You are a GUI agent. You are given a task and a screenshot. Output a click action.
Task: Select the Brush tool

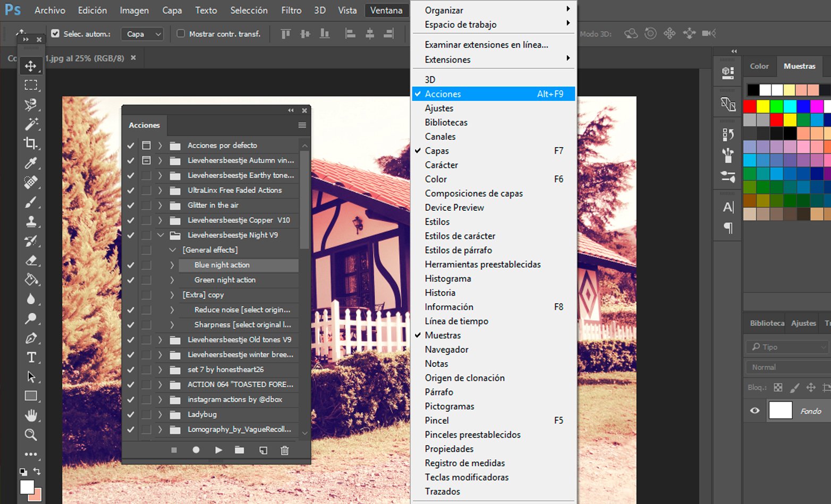(x=31, y=202)
